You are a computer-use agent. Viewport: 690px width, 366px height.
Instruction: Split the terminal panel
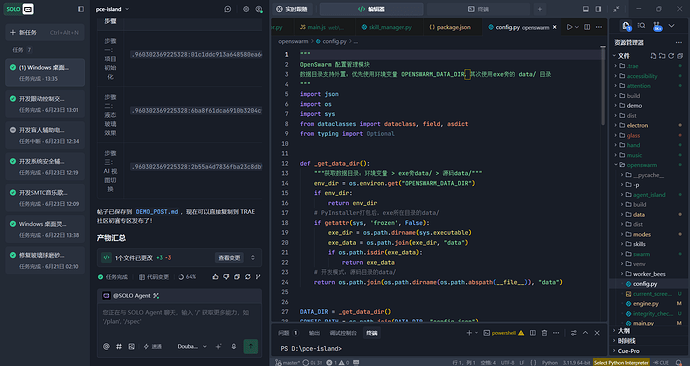[533, 333]
